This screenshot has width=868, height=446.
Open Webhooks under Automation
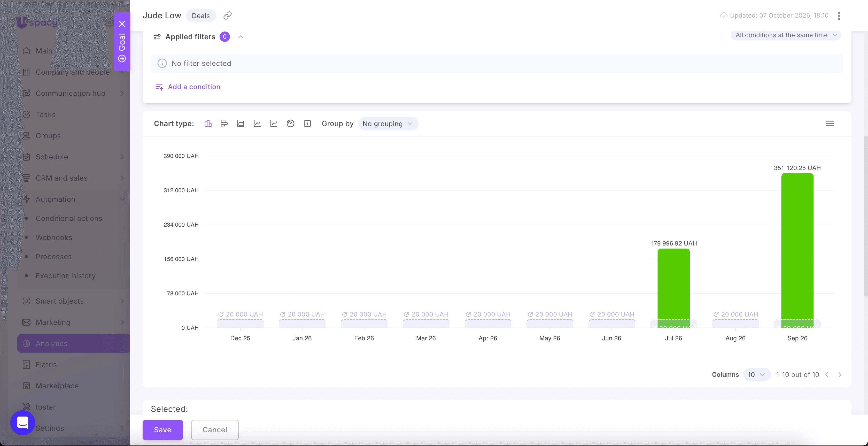pyautogui.click(x=54, y=238)
